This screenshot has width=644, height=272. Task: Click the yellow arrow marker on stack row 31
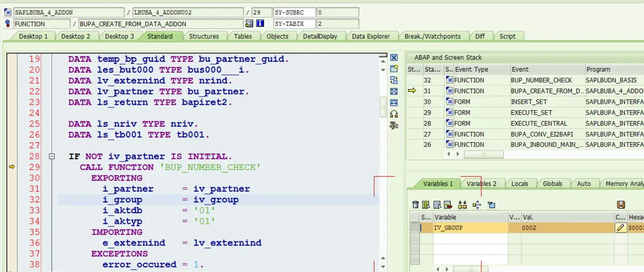click(412, 91)
